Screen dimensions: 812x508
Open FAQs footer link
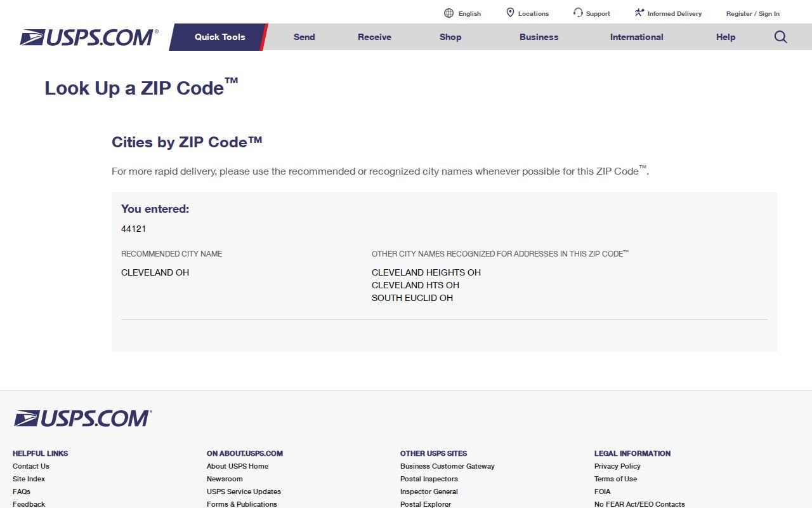pos(22,491)
